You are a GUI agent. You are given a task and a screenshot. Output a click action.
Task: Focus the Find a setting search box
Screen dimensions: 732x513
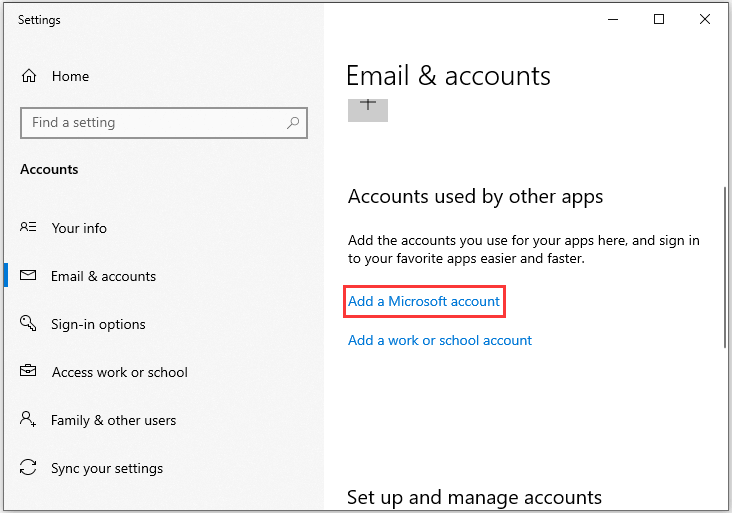coord(164,123)
